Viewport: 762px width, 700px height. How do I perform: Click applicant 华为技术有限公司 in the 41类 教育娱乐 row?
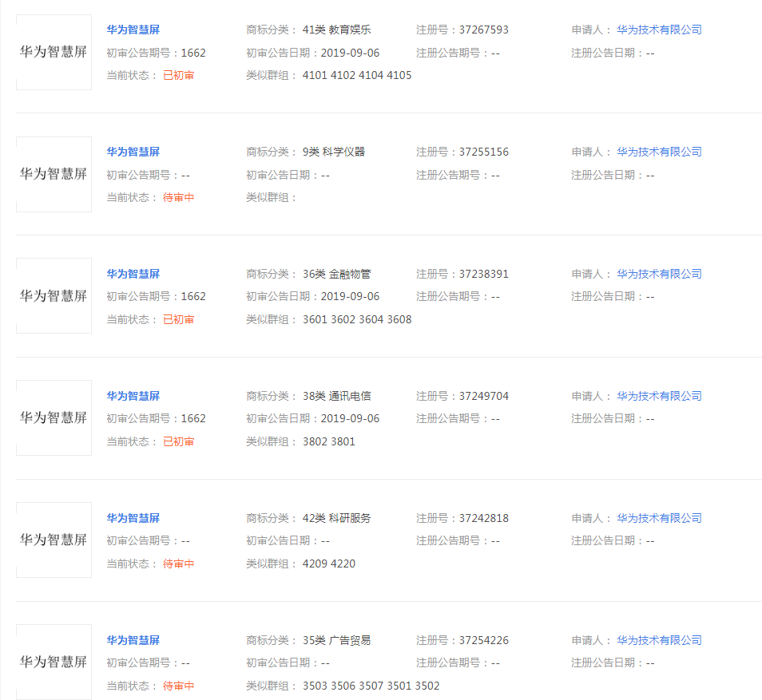click(x=660, y=30)
